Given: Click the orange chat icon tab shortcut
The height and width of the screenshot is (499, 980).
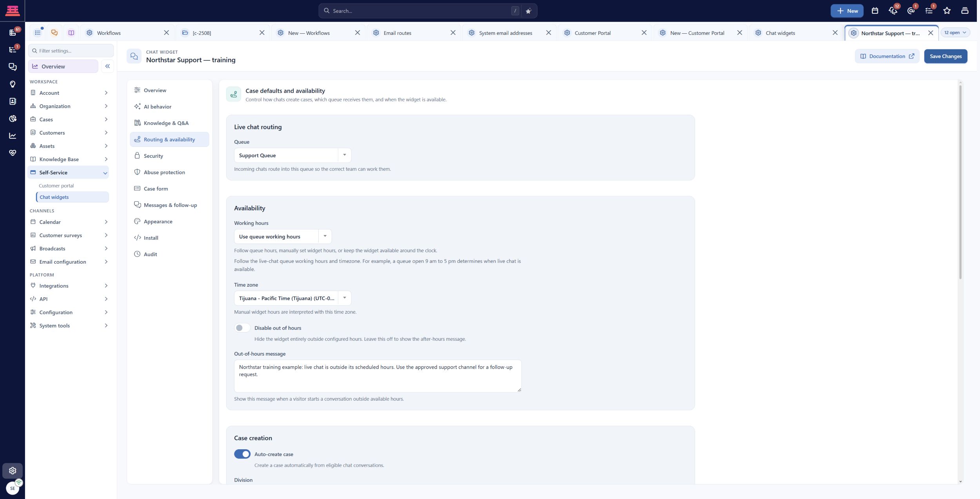Looking at the screenshot, I should coord(54,33).
